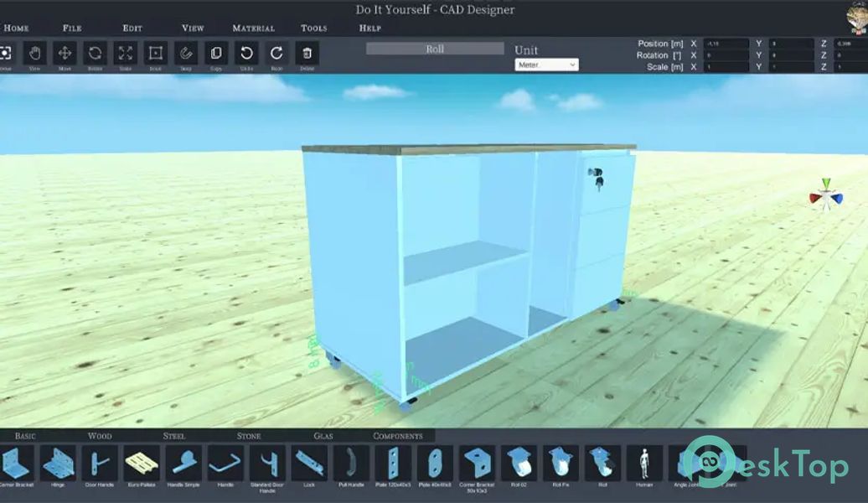
Task: Pick the Roll Fix caster component
Action: point(561,463)
